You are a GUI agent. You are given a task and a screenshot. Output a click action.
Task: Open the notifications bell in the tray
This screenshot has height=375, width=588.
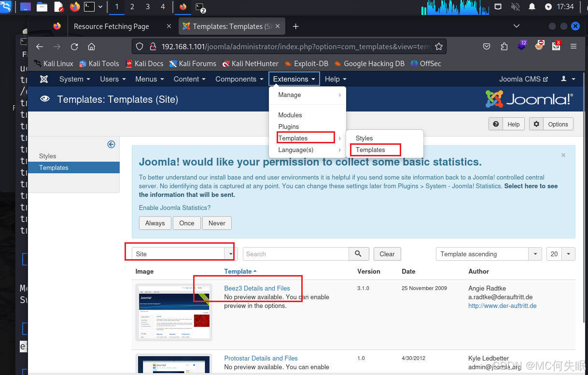(532, 7)
